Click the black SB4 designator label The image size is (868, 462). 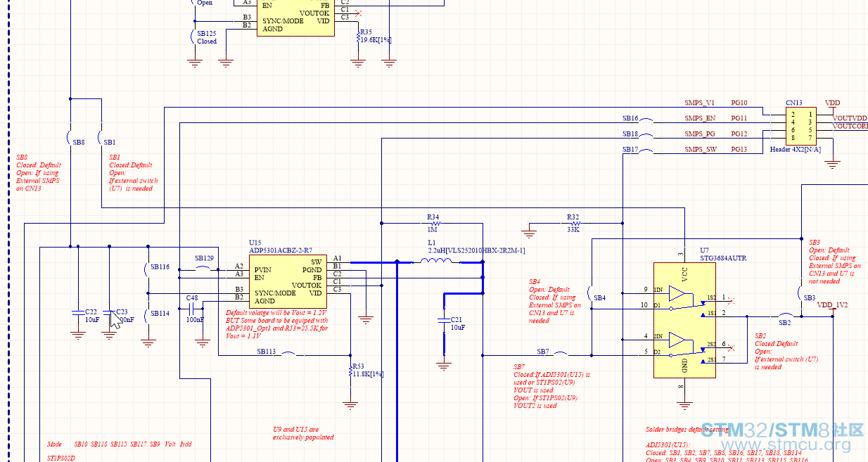[599, 298]
